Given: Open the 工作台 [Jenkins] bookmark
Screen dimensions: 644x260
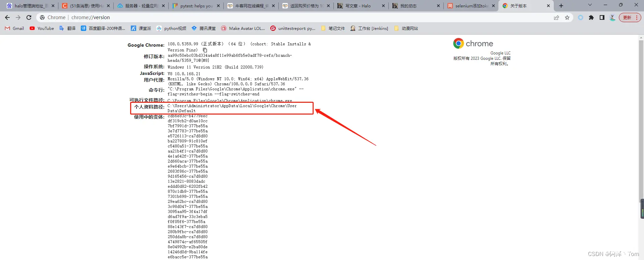Looking at the screenshot, I should 369,29.
